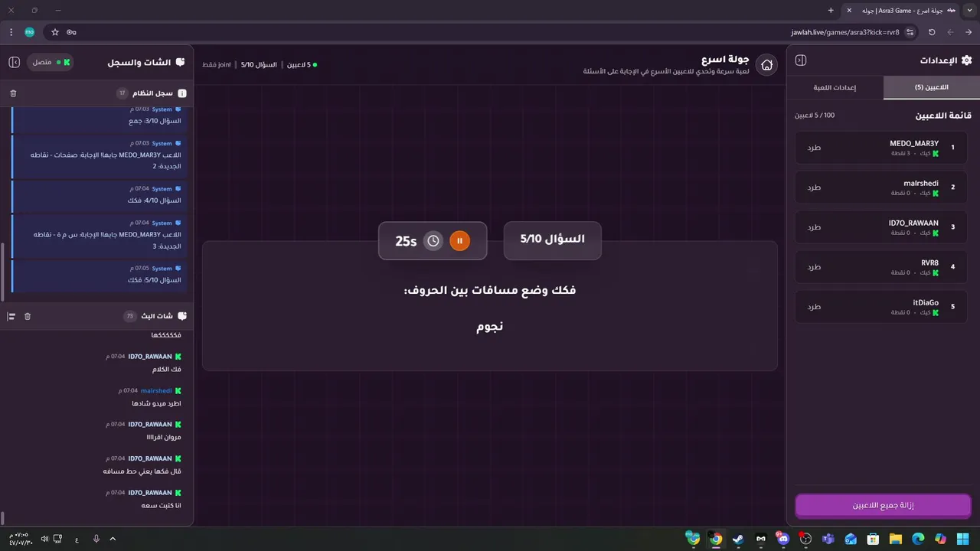Open Copilot from the taskbar
The width and height of the screenshot is (980, 551).
click(940, 539)
